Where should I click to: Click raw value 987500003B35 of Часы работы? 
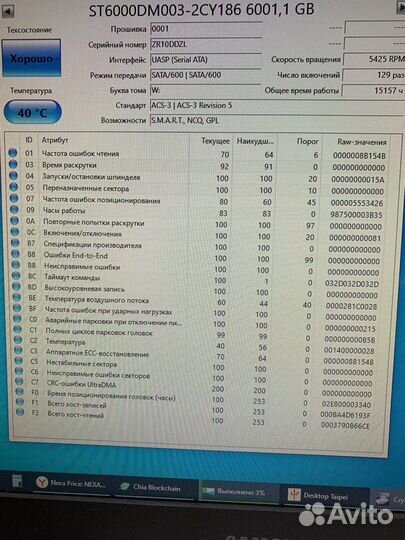point(356,215)
